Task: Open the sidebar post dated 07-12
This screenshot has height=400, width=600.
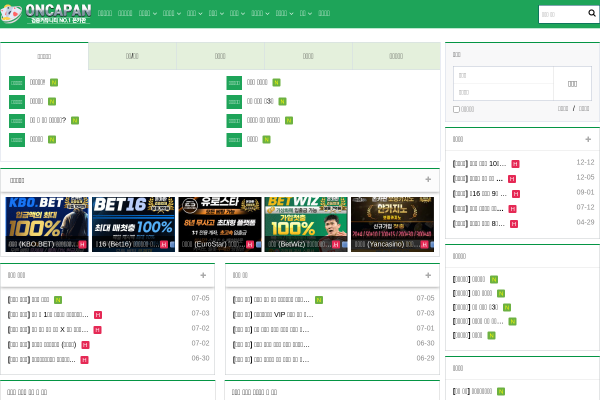Action: point(478,209)
